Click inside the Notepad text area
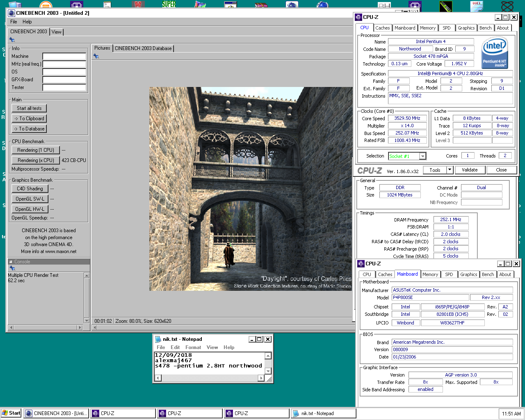 tap(209, 363)
